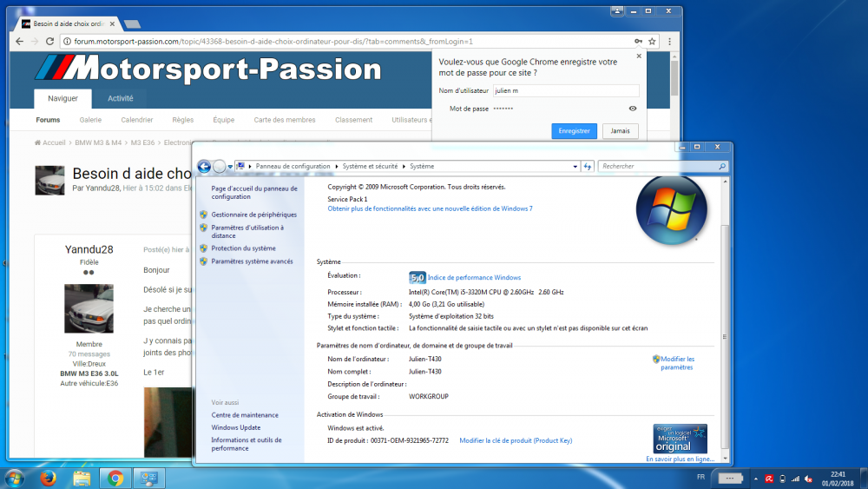Viewport: 868px width, 489px height.
Task: Open Paramètres d'utilisation à distance
Action: (x=247, y=232)
